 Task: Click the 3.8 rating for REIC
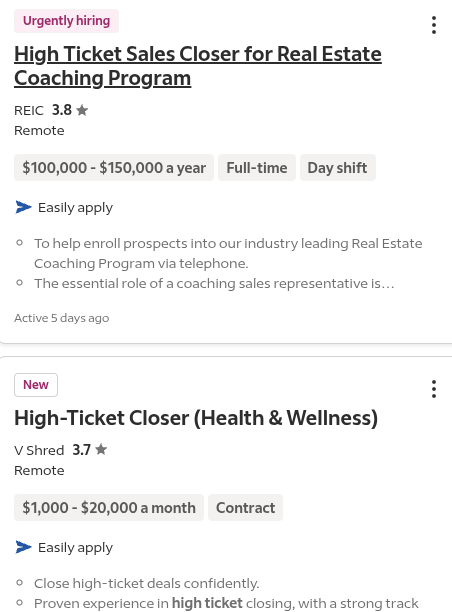click(x=62, y=110)
